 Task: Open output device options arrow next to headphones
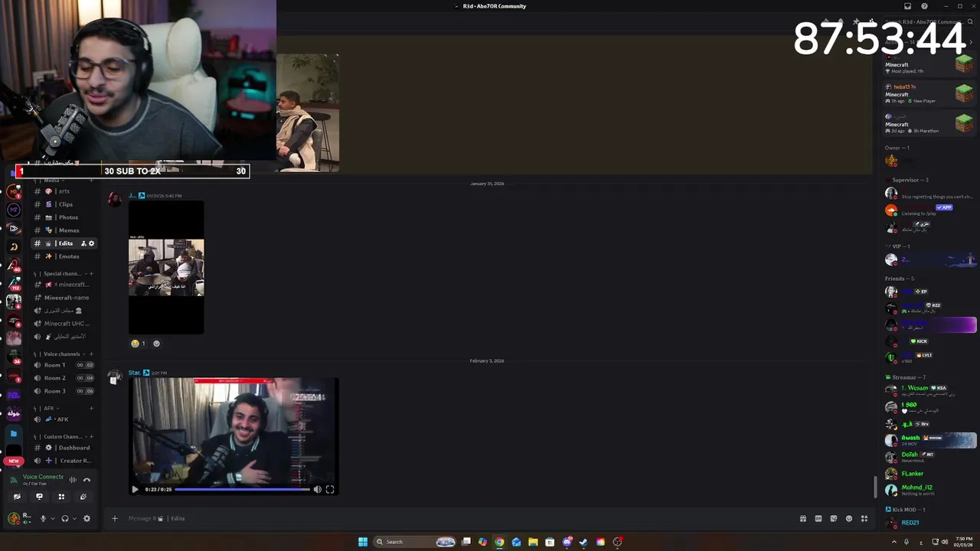74,518
